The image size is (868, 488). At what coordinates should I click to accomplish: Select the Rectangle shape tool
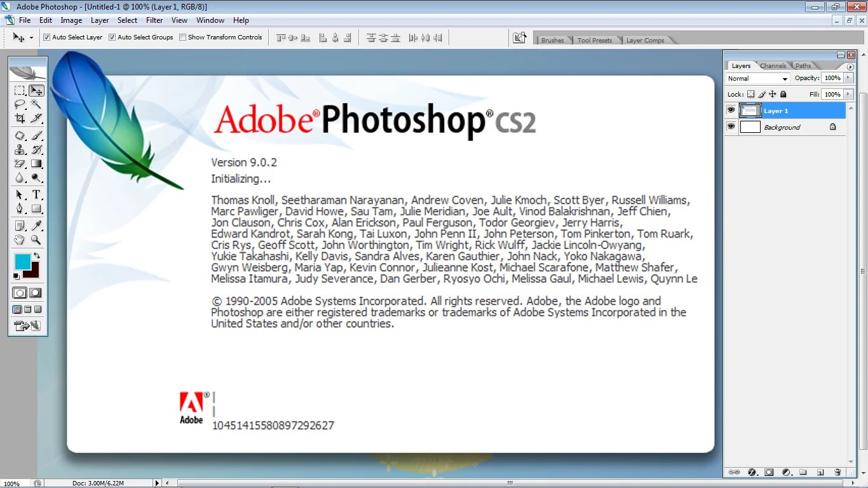point(36,208)
